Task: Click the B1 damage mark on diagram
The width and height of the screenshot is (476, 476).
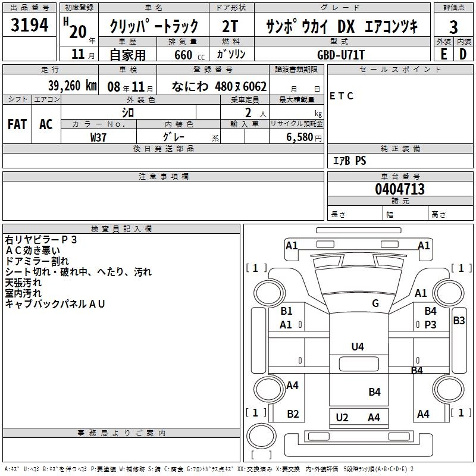Action: 286,311
